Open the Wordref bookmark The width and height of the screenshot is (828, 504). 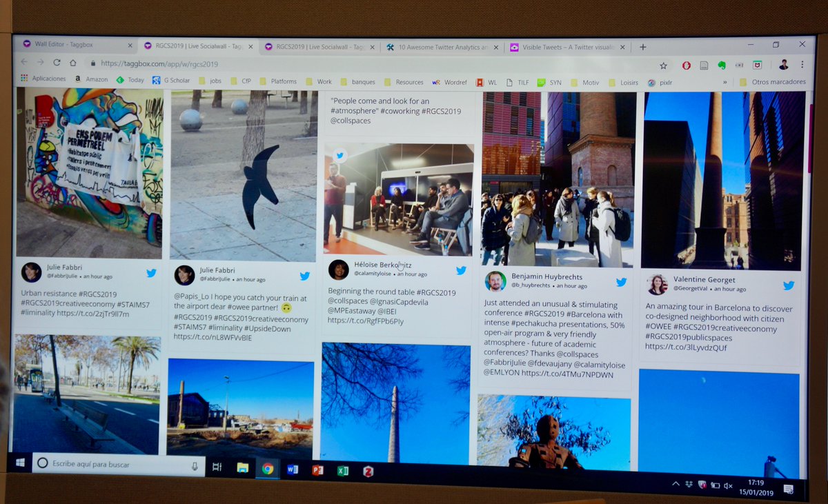pos(449,82)
